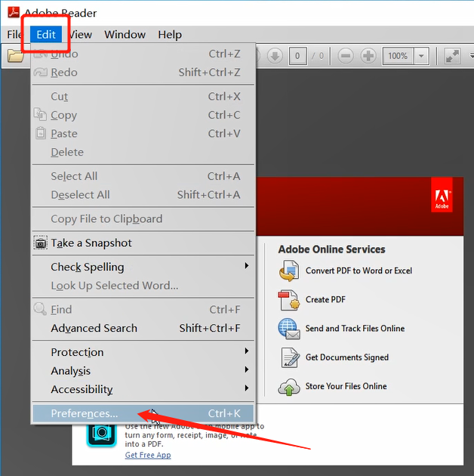Expand the Accessibility submenu
The image size is (474, 476).
143,389
